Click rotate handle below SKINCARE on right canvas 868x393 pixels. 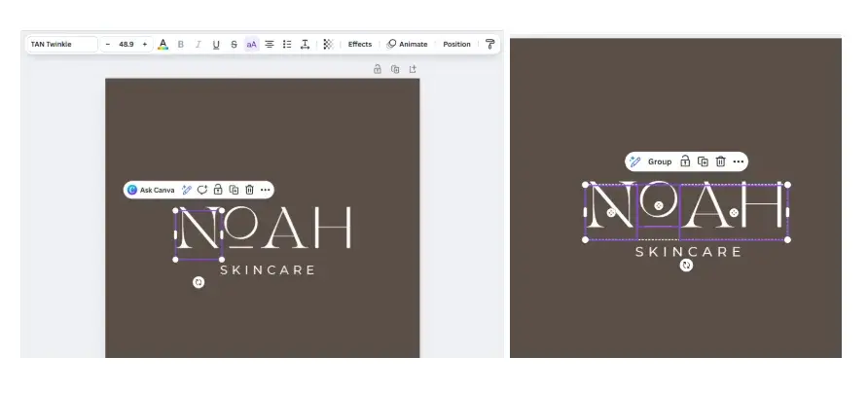[x=686, y=266]
